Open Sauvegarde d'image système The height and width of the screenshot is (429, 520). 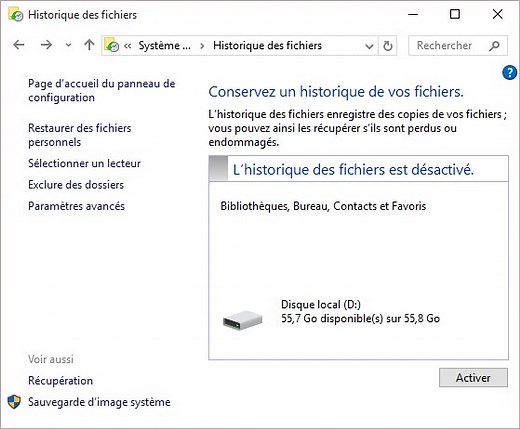click(99, 402)
